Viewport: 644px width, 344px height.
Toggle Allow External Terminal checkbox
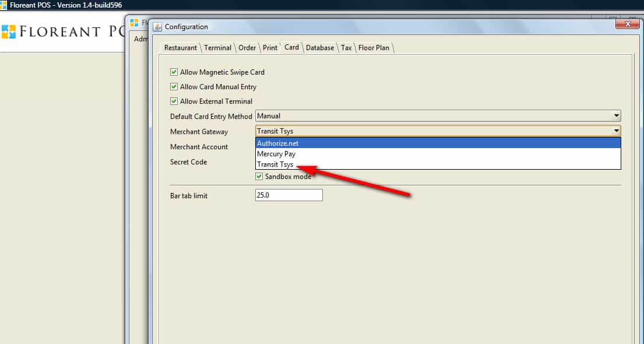pyautogui.click(x=174, y=101)
